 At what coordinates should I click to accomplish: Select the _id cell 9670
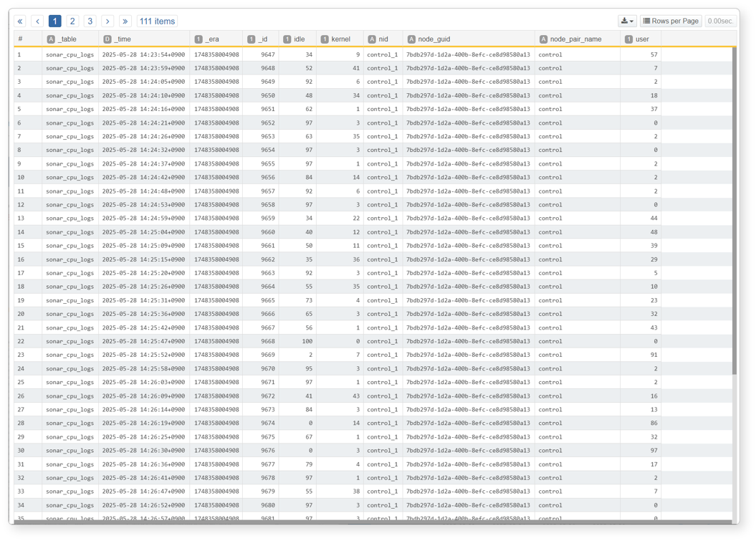click(261, 368)
